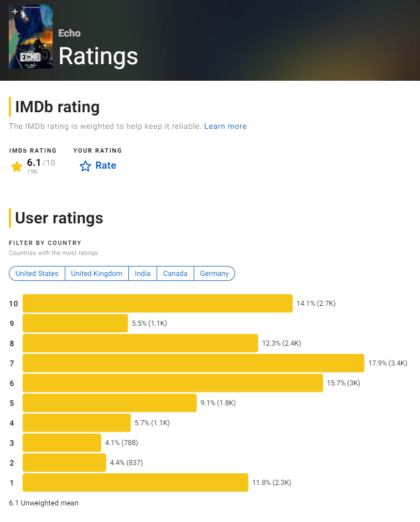Filter ratings by United Kingdom
420x522 pixels.
(x=97, y=274)
